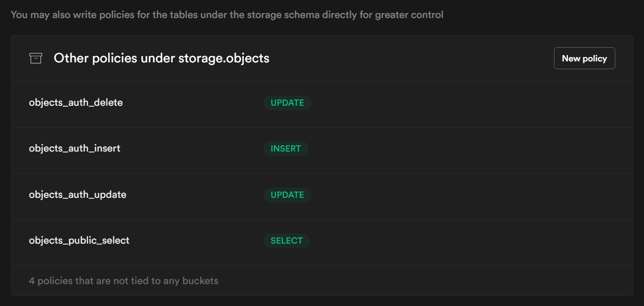644x306 pixels.
Task: Click inside the policies panel footer bar
Action: pos(321,281)
